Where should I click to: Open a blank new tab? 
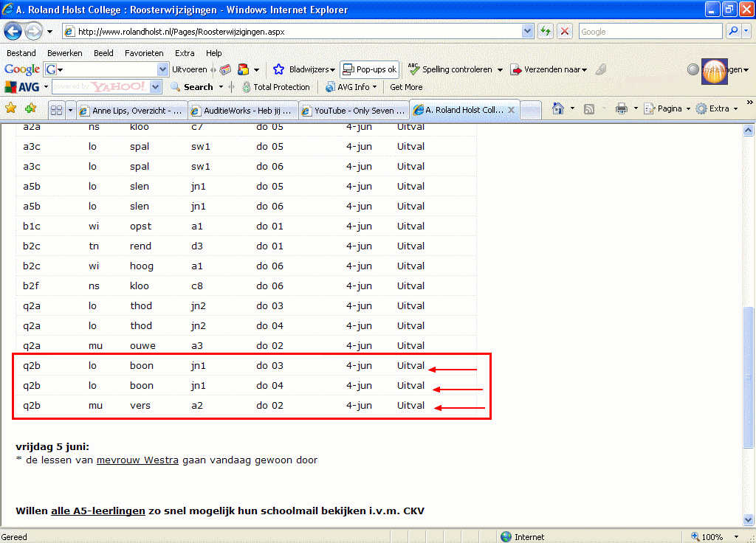[531, 111]
